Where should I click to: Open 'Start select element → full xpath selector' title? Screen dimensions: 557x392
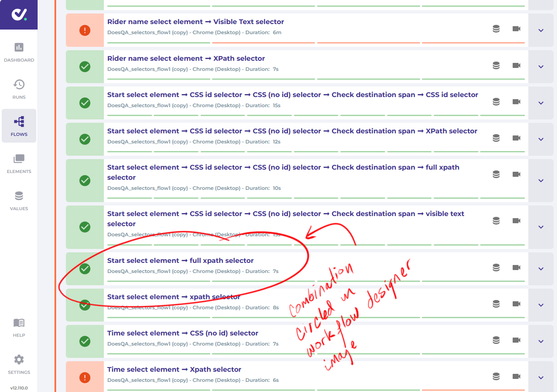[x=180, y=261]
